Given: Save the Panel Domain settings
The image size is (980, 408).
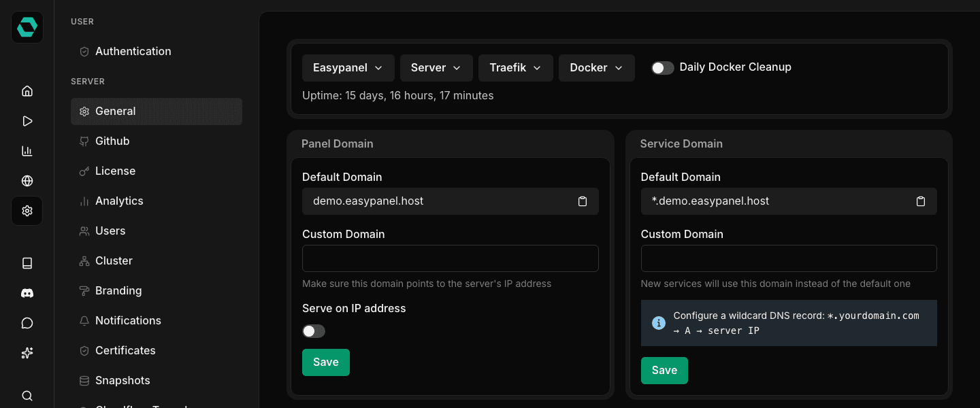Looking at the screenshot, I should point(326,362).
